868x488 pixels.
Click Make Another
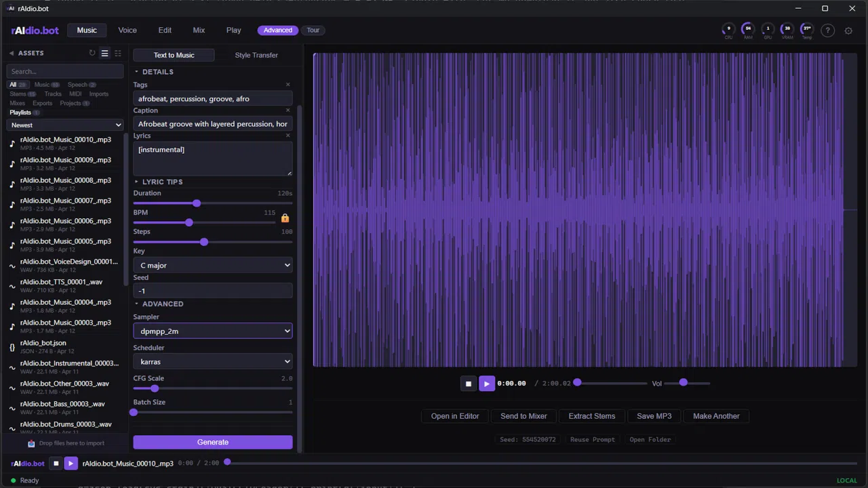(716, 416)
